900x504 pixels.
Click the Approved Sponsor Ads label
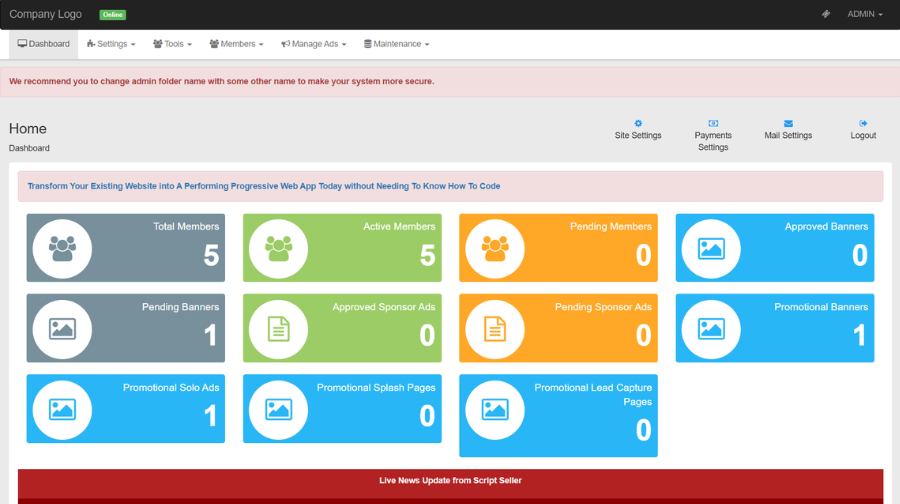(384, 307)
